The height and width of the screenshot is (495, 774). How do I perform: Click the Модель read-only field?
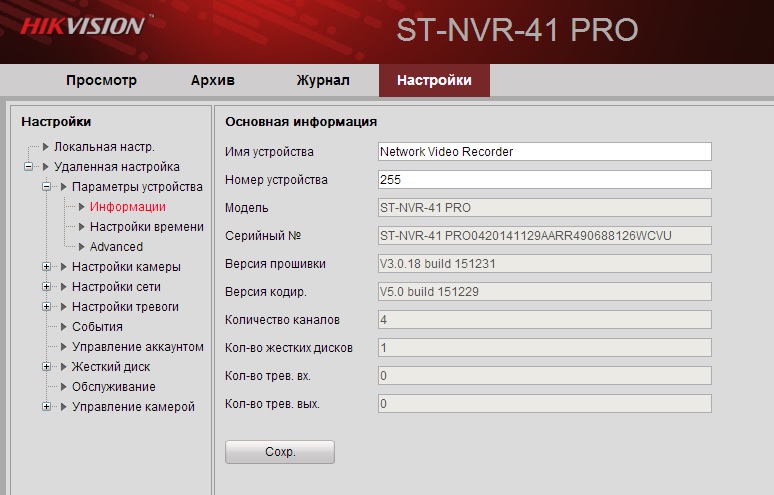[x=544, y=208]
